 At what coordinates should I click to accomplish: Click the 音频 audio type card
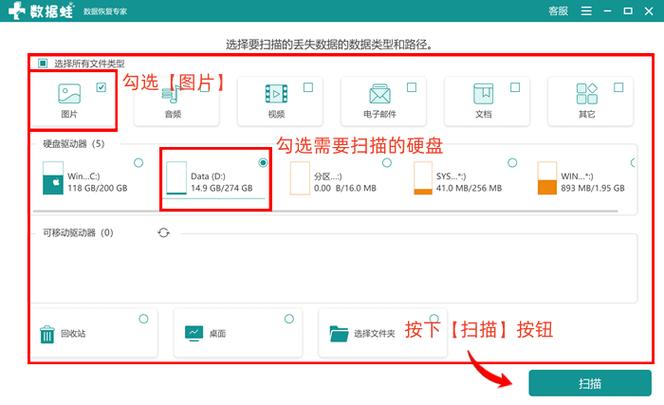pos(176,102)
